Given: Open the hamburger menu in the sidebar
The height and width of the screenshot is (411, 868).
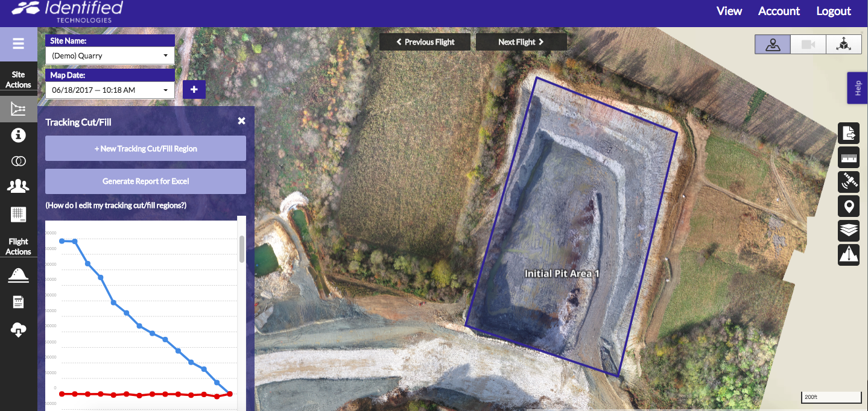Looking at the screenshot, I should pos(18,44).
